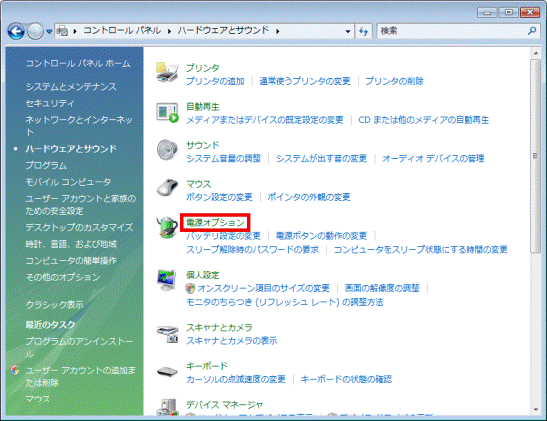Open その他のオプション in sidebar

[x=63, y=277]
